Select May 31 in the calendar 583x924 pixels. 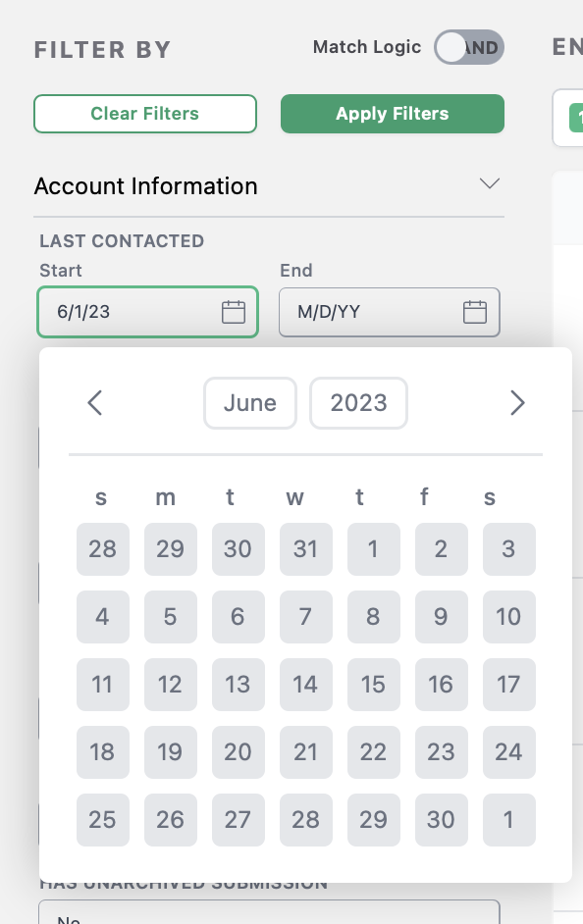(306, 549)
